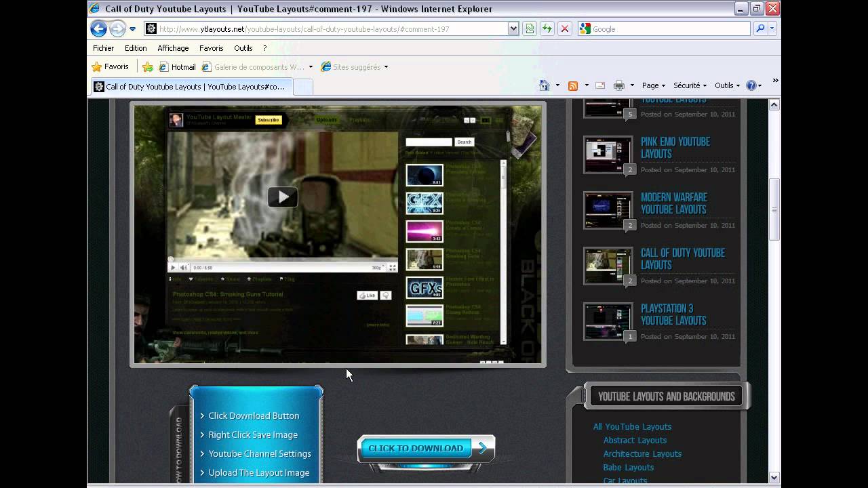Viewport: 868px width, 488px height.
Task: Click Playstation 3 layout thumbnail
Action: pos(608,321)
